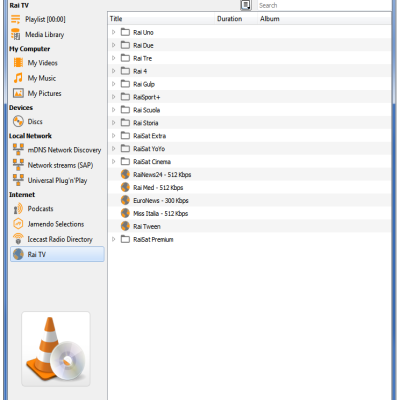Expand the Rai Uno folder
This screenshot has height=400, width=400.
(x=113, y=32)
